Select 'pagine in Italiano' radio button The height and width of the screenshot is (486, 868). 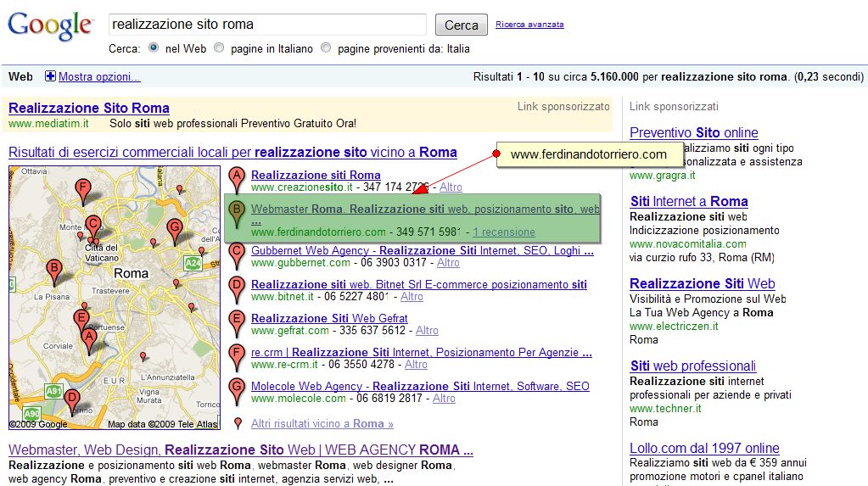click(x=219, y=47)
